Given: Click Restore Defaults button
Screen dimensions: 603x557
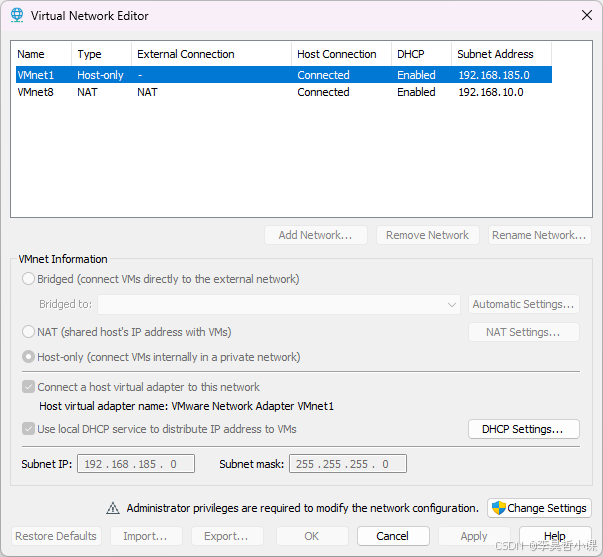Looking at the screenshot, I should [x=56, y=536].
